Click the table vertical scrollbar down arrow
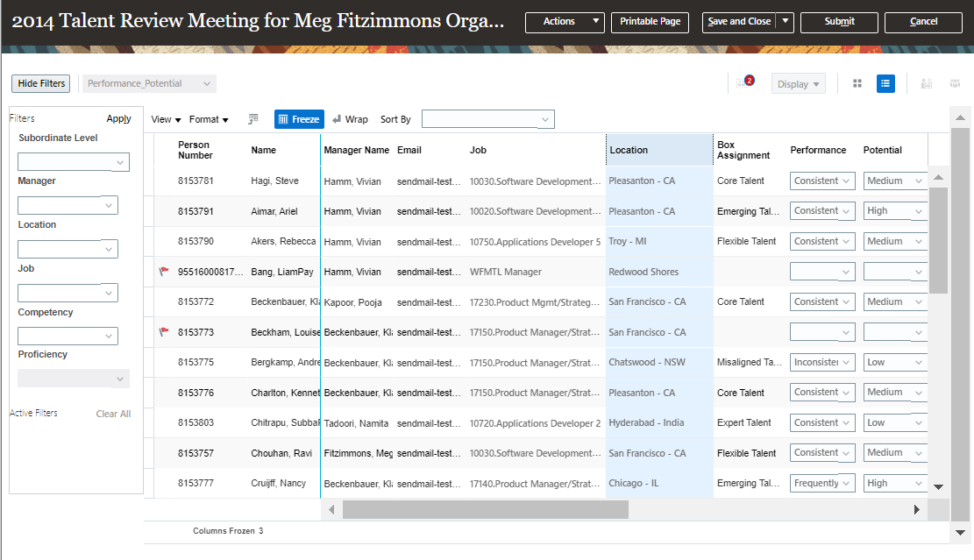This screenshot has width=974, height=560. [939, 487]
